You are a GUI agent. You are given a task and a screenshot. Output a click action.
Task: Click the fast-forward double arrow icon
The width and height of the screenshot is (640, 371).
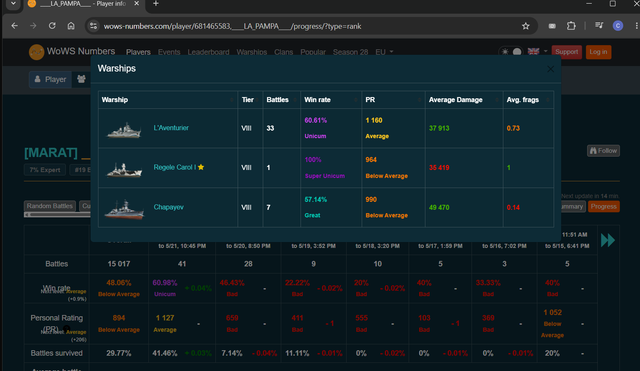coord(608,240)
